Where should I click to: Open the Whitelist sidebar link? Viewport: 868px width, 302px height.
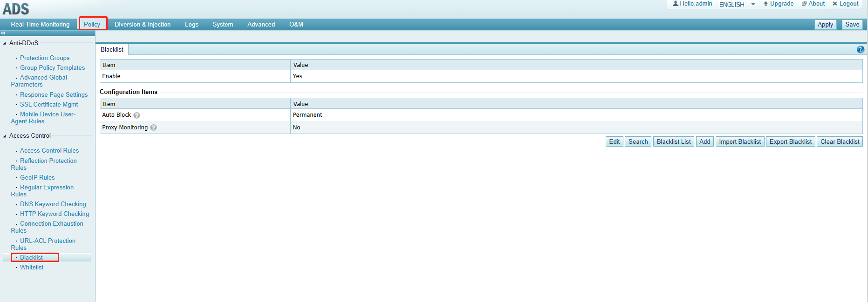(x=32, y=267)
